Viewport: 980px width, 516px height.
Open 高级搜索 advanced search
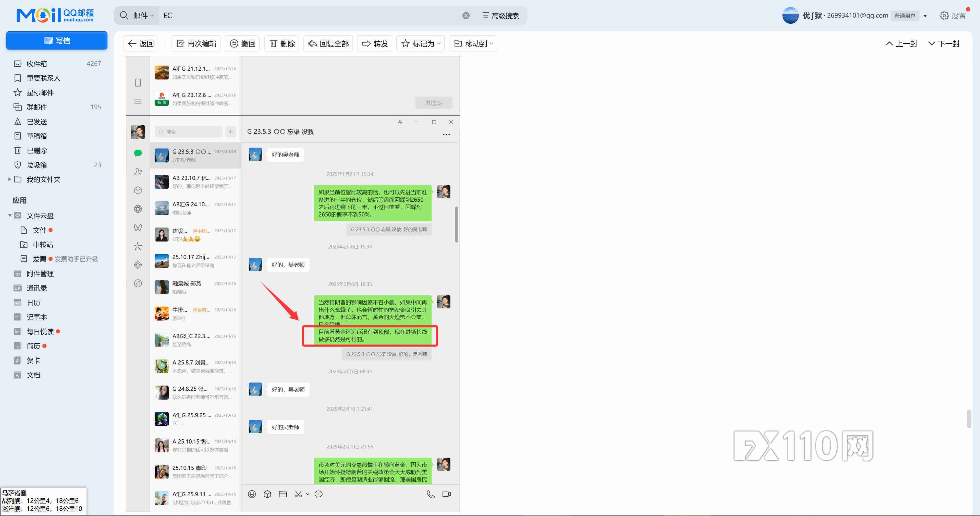500,16
